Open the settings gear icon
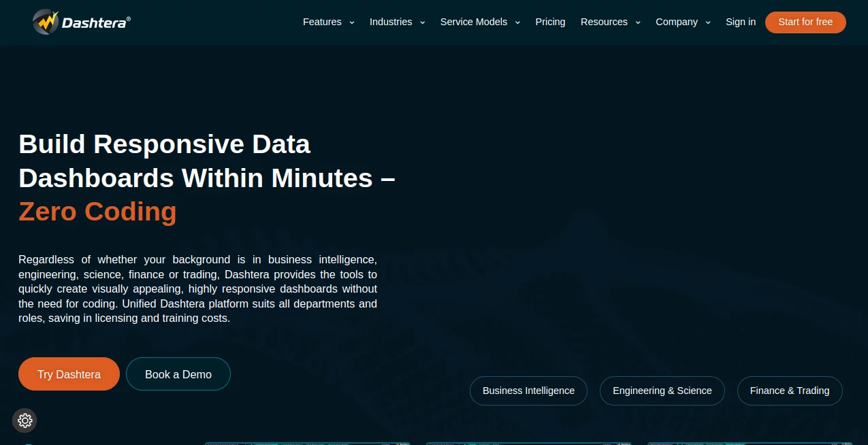 pyautogui.click(x=25, y=421)
